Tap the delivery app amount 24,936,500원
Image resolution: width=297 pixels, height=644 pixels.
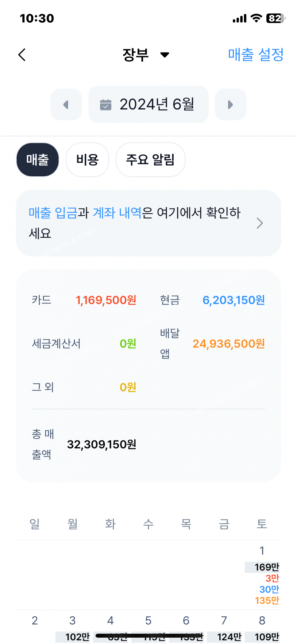229,344
